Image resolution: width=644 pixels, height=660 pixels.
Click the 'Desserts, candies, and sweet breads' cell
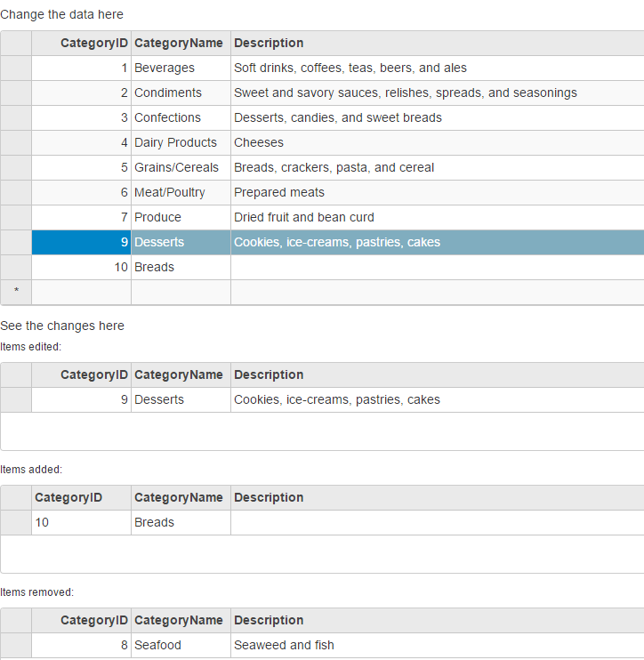click(436, 117)
